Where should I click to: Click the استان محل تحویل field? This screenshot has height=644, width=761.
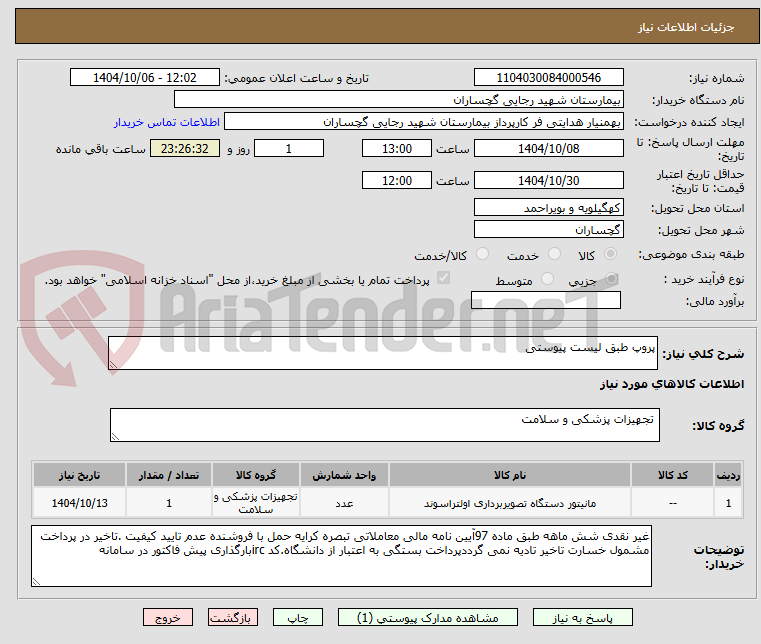coord(548,207)
